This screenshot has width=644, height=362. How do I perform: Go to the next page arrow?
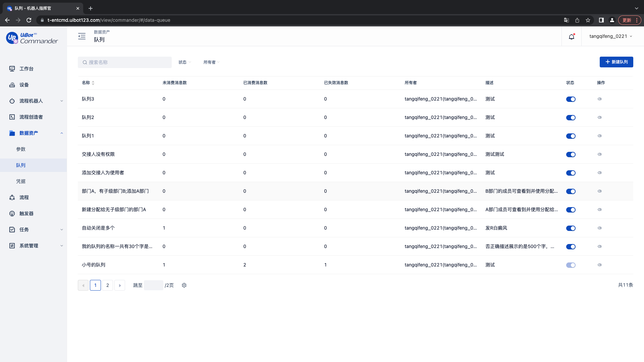point(120,285)
